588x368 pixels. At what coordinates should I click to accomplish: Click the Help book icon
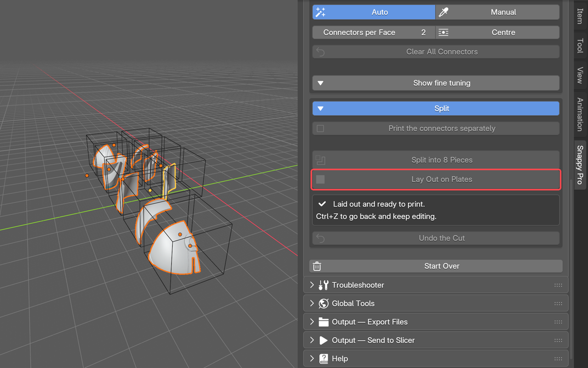pos(323,359)
